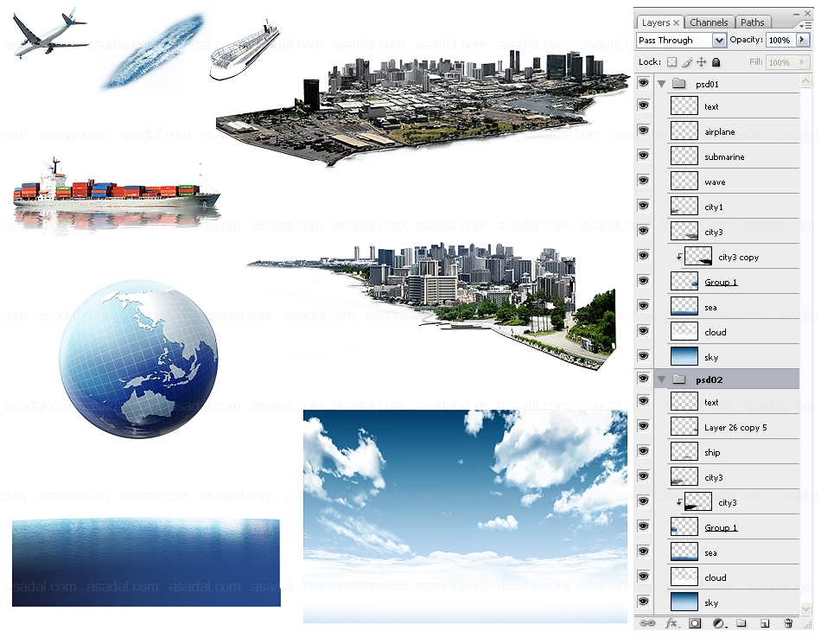Click the new layer icon
This screenshot has width=821, height=644.
(x=764, y=623)
